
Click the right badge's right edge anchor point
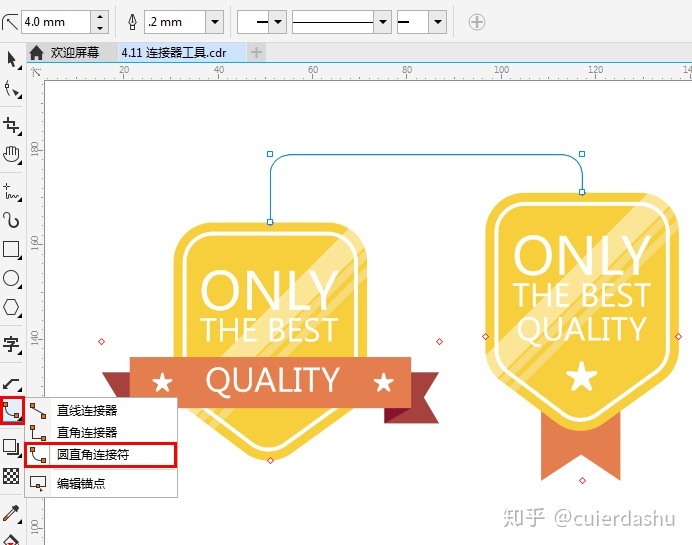pyautogui.click(x=678, y=336)
